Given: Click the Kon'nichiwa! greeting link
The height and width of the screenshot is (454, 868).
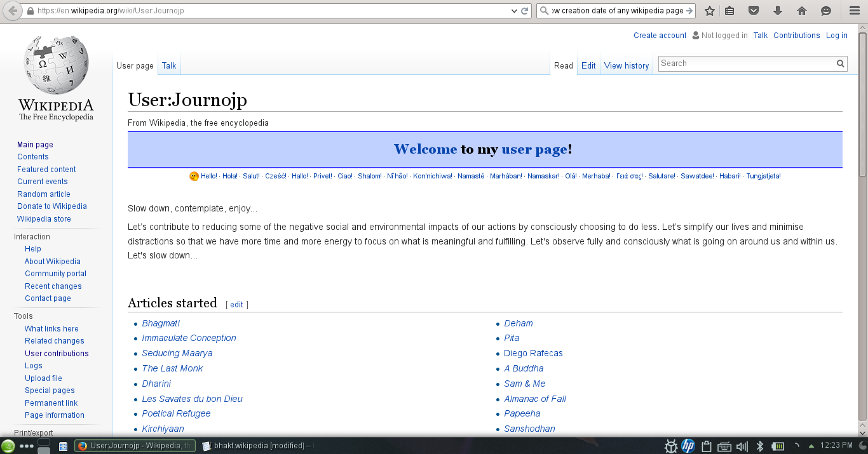Looking at the screenshot, I should coord(433,177).
